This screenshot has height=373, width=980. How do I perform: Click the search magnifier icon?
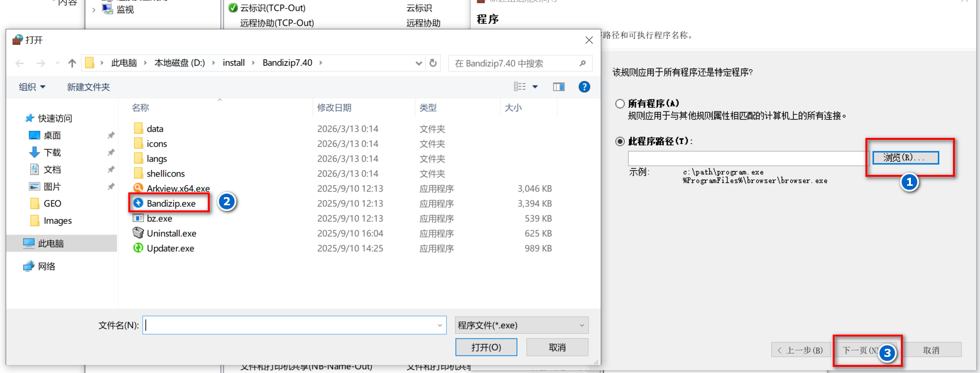click(582, 63)
